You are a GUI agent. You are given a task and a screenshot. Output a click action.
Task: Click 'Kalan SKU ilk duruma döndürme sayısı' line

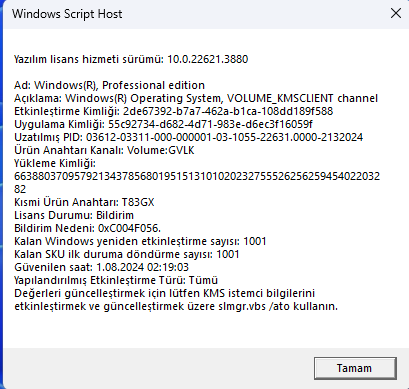coord(127,254)
